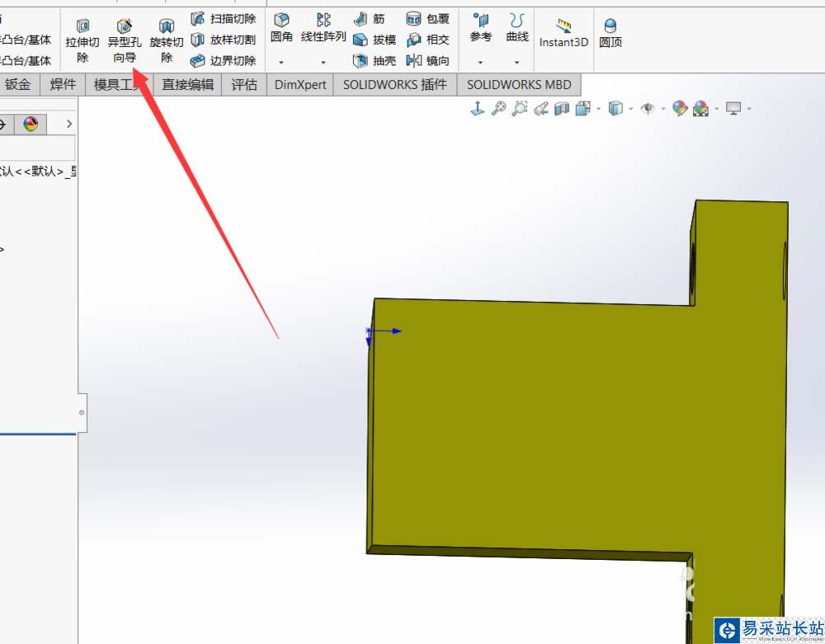Click the Edit Appearance color ball icon
The image size is (825, 644).
point(680,108)
